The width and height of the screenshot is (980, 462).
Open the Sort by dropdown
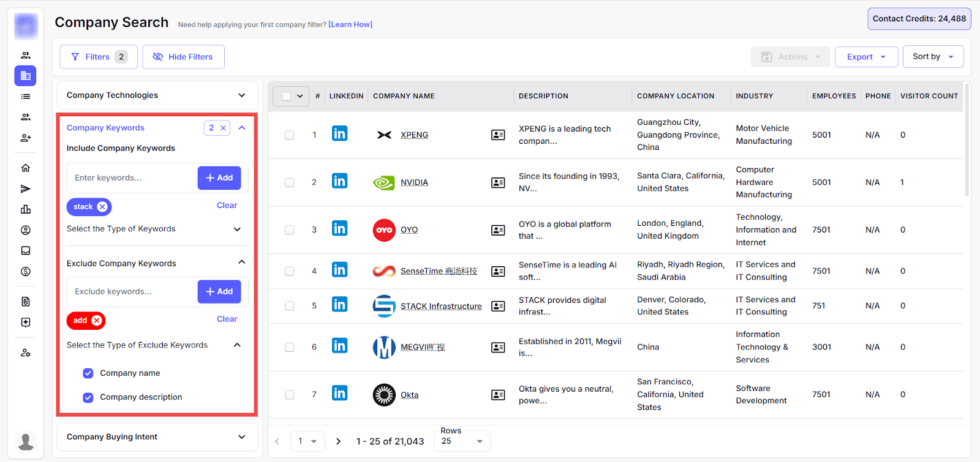tap(932, 57)
